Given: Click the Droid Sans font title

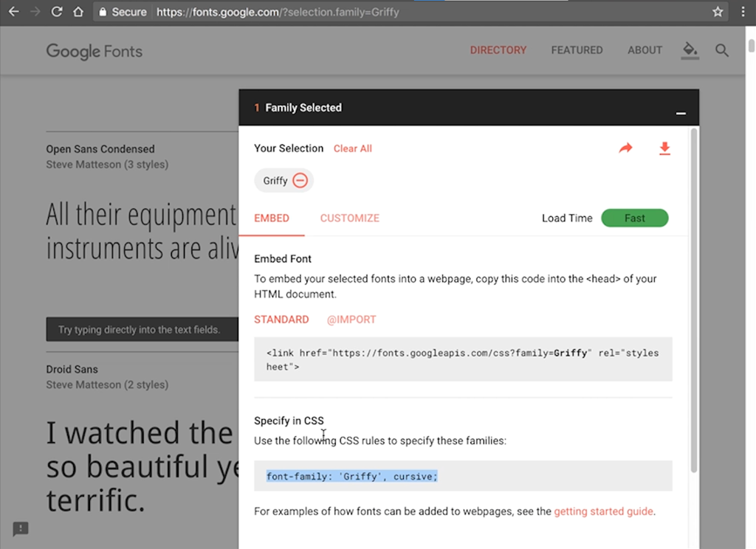Looking at the screenshot, I should click(x=72, y=369).
